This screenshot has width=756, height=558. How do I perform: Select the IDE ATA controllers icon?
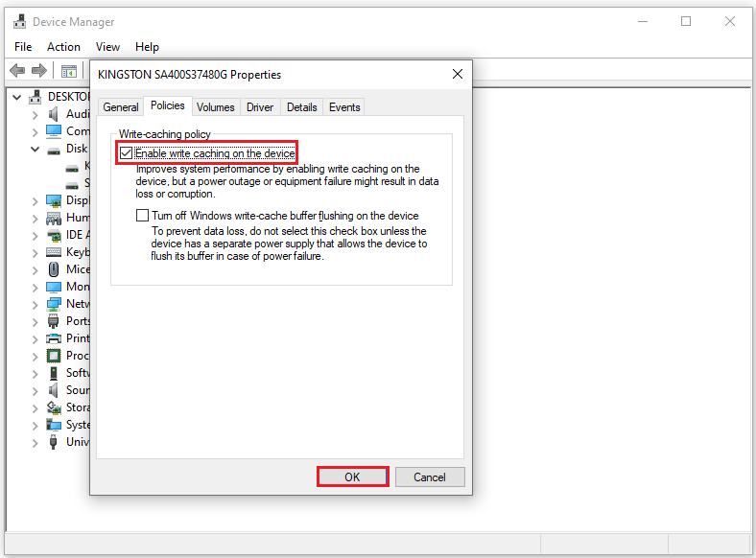tap(54, 235)
